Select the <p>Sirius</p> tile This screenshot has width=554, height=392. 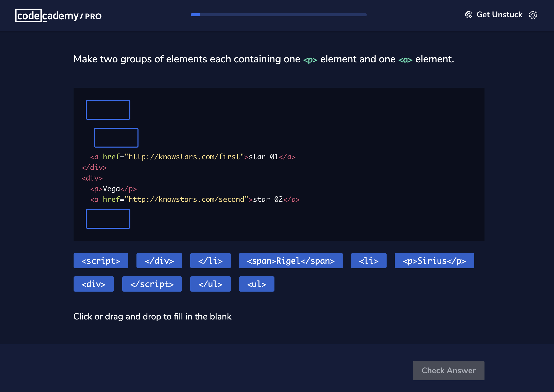435,261
